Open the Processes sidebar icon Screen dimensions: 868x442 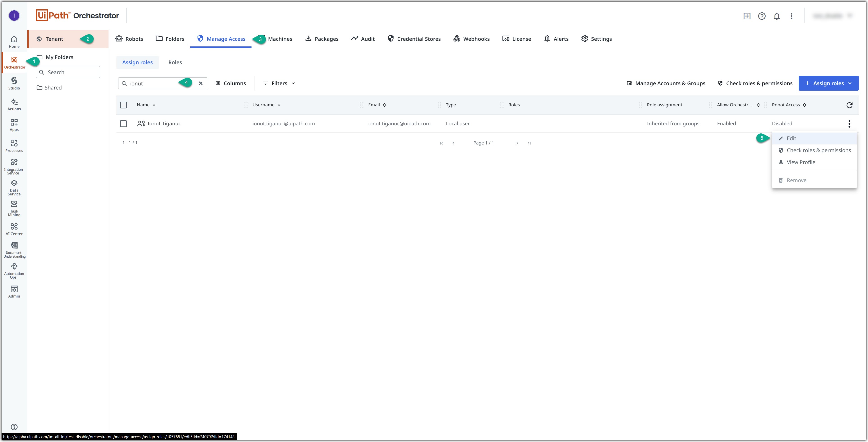tap(14, 146)
